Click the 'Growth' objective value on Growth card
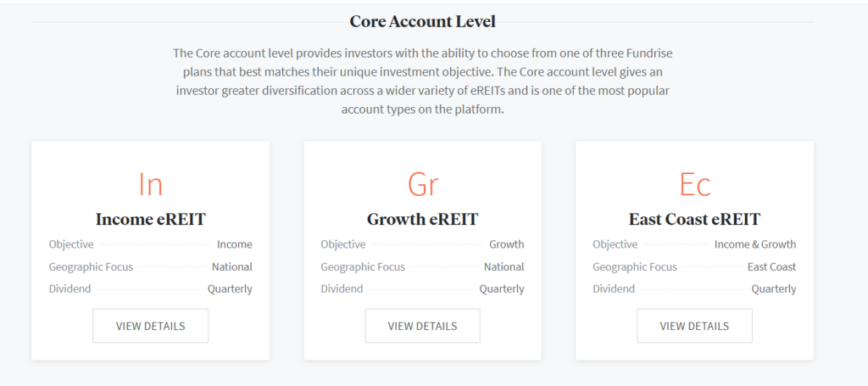The height and width of the screenshot is (386, 868). click(507, 244)
